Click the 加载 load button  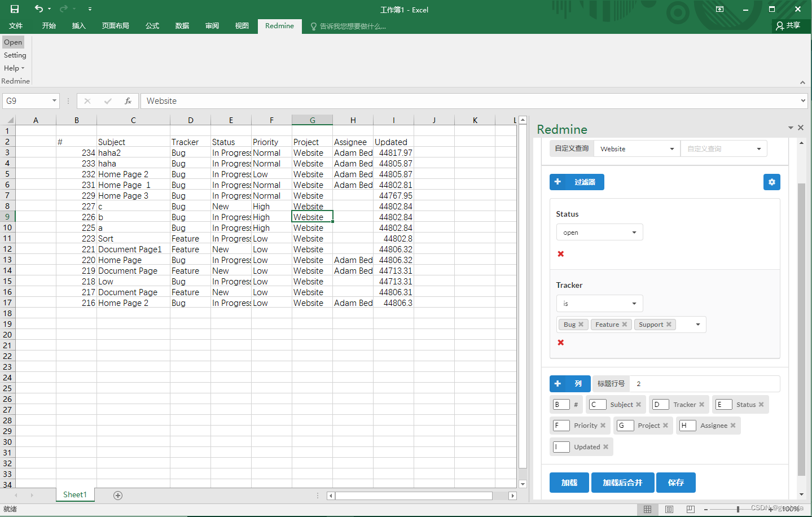(569, 483)
